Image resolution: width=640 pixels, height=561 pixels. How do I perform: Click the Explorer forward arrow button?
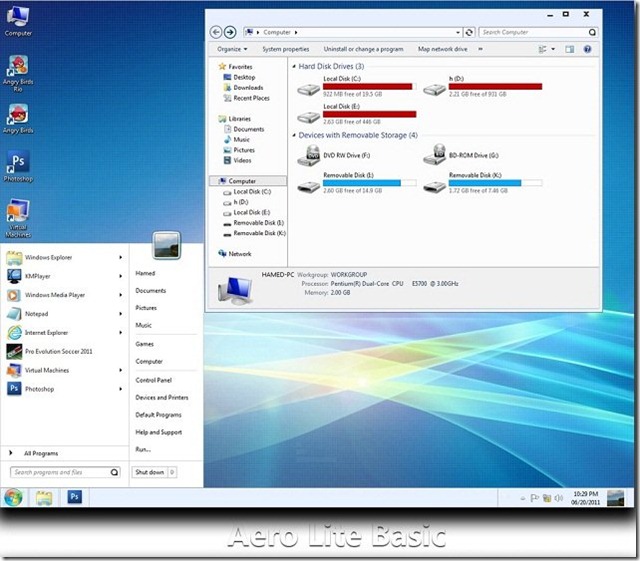click(230, 32)
